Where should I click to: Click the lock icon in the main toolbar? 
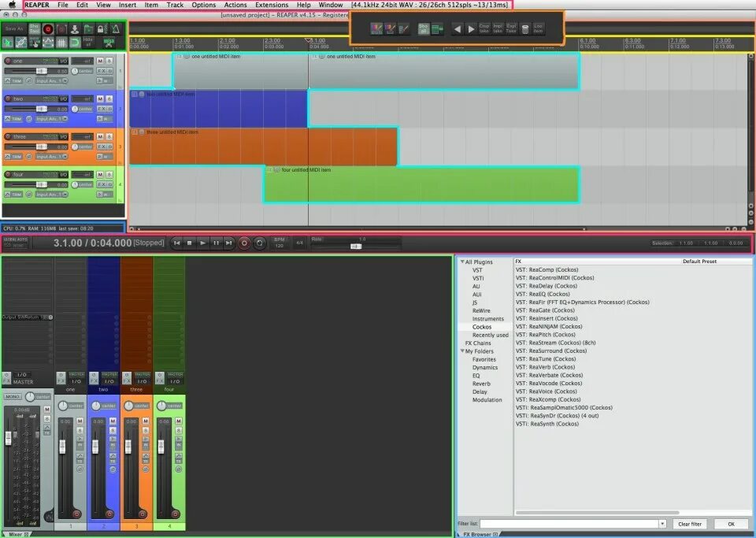(100, 29)
